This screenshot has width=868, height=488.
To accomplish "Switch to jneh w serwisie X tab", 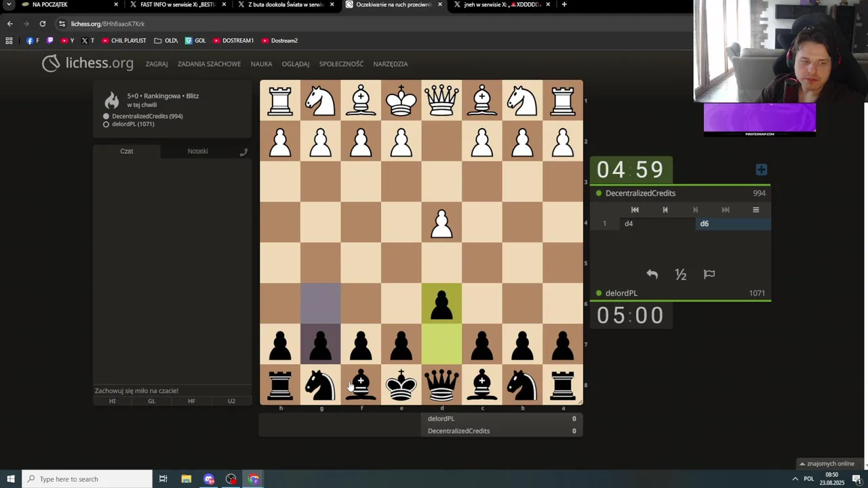I will coord(501,5).
